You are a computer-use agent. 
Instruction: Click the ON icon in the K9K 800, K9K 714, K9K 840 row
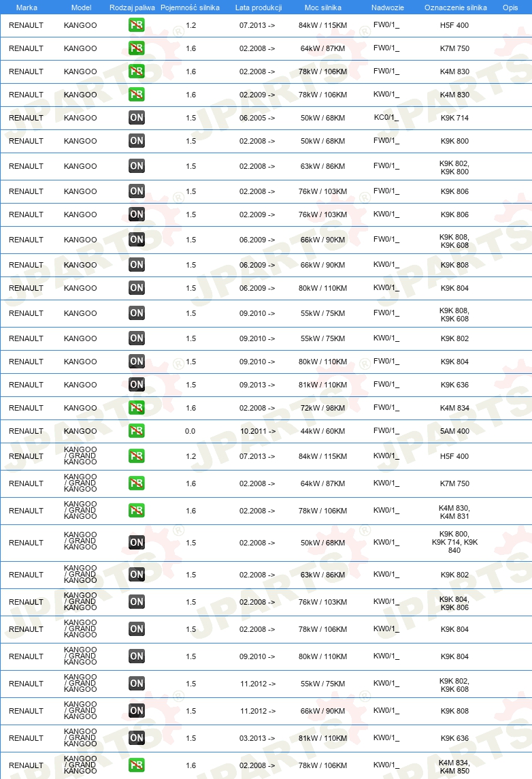click(x=137, y=543)
